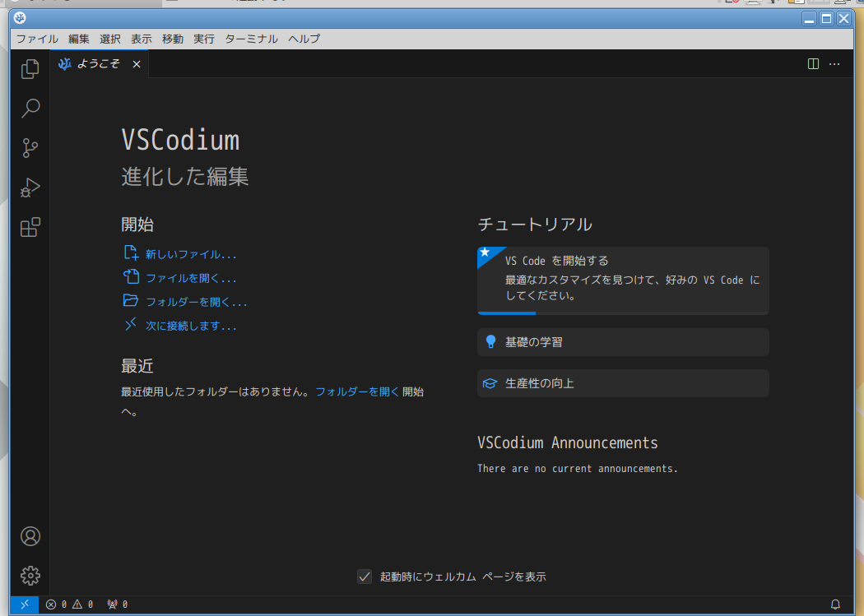Open the editor More Actions menu
864x616 pixels.
tap(835, 64)
